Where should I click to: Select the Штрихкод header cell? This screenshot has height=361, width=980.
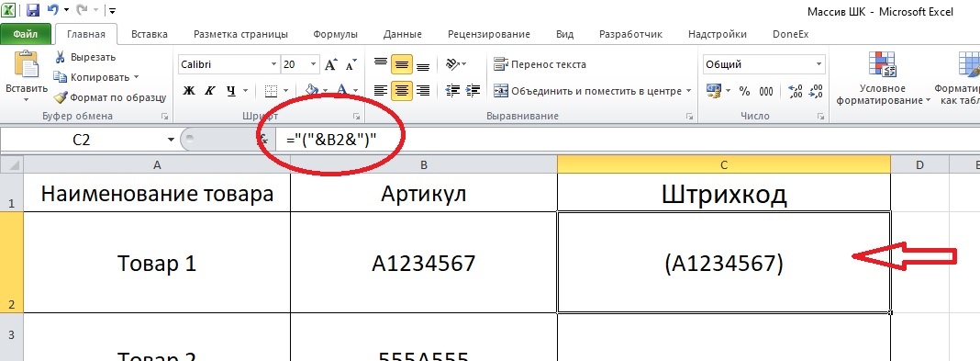coord(724,193)
